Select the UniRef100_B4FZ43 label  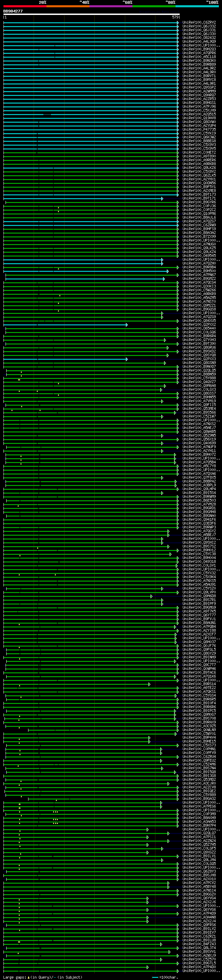199,944
